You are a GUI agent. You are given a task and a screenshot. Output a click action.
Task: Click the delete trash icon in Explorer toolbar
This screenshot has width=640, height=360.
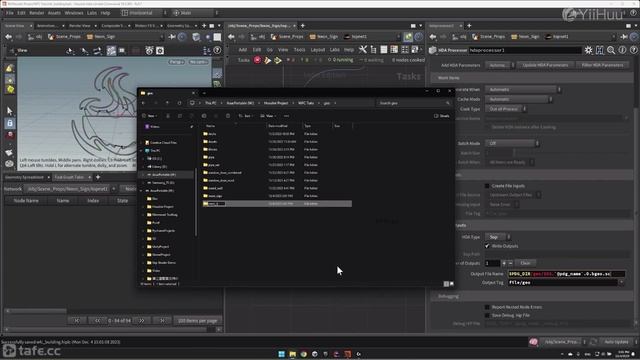pos(228,116)
